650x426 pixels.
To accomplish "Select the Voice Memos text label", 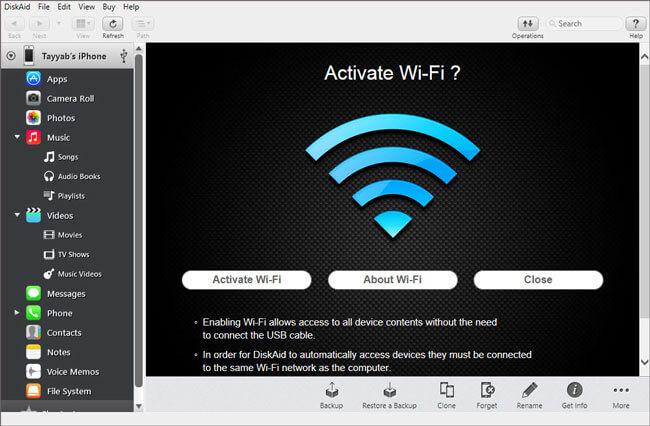I will (73, 372).
